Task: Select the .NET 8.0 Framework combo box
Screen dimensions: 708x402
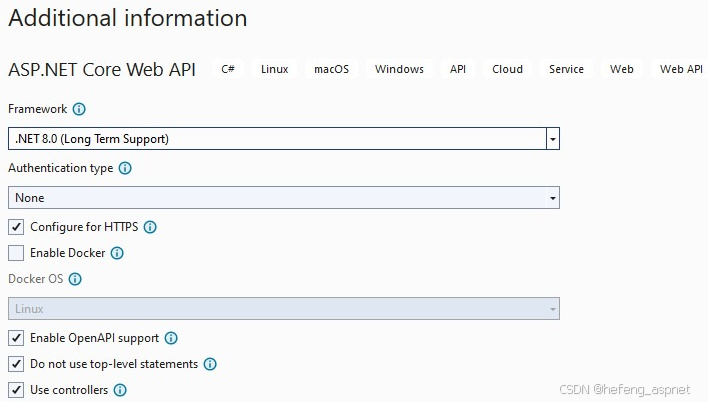Action: click(x=284, y=139)
